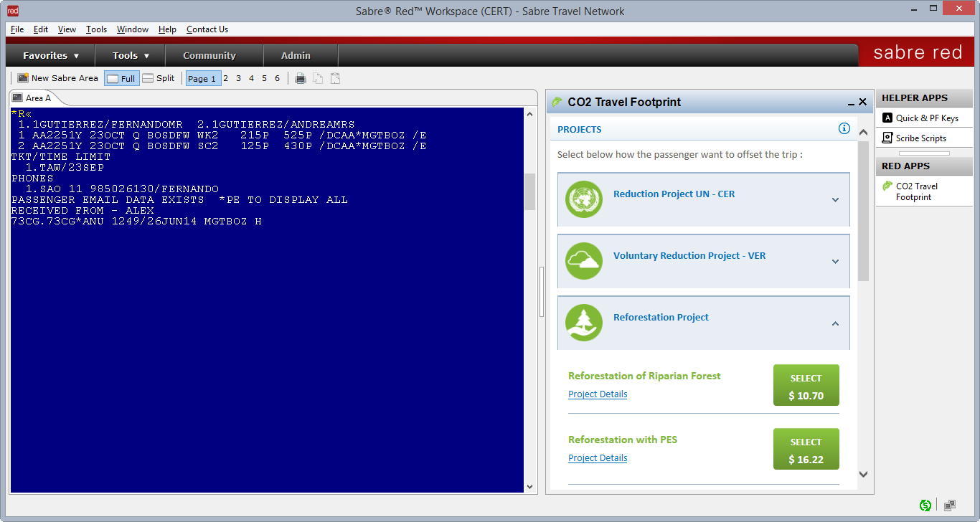
Task: Click the info icon beside PROJECTS
Action: click(844, 128)
